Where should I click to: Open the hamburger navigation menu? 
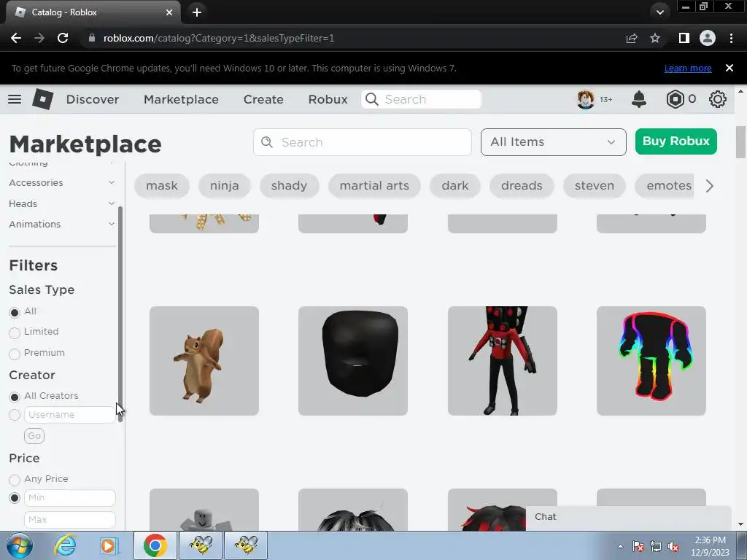(x=15, y=99)
